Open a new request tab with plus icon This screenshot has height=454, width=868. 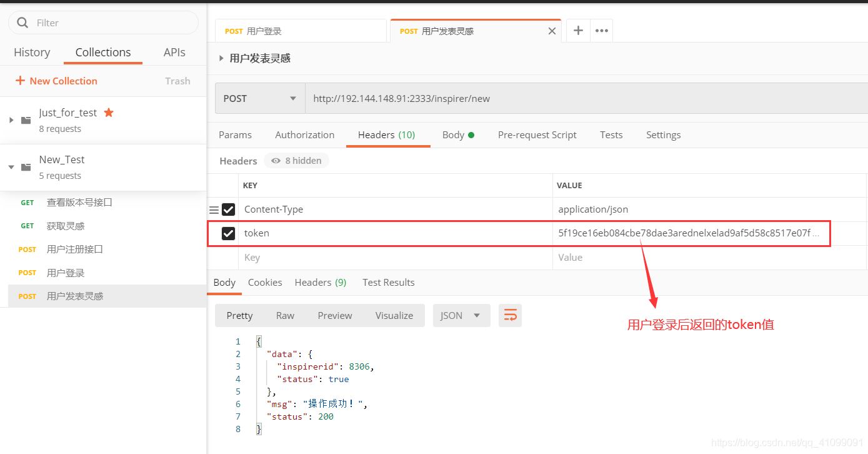pyautogui.click(x=579, y=31)
